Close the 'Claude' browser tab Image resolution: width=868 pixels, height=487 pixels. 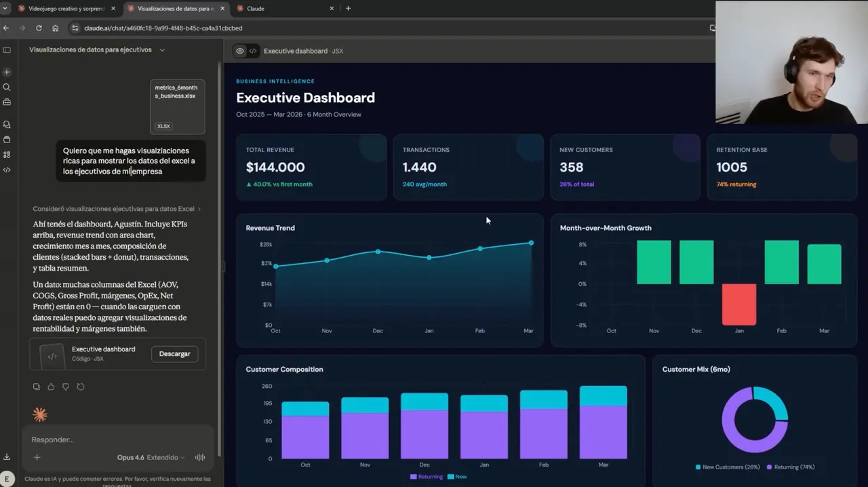(x=332, y=8)
